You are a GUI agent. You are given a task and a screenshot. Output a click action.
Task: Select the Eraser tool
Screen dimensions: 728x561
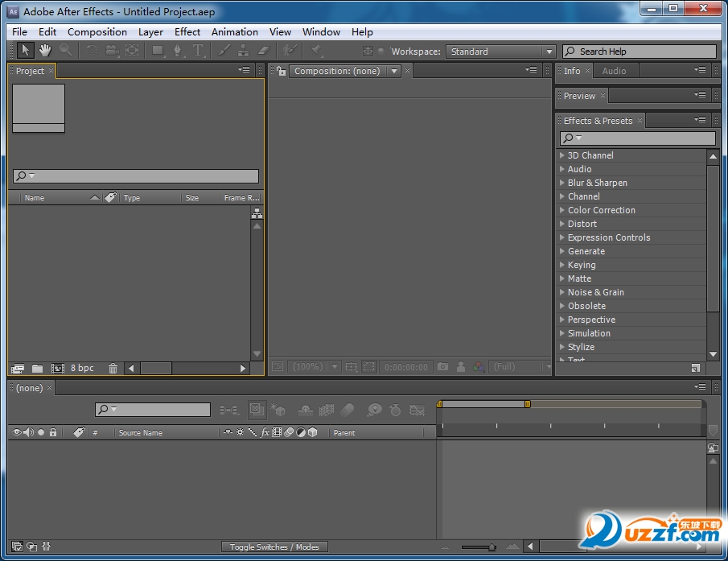tap(262, 51)
